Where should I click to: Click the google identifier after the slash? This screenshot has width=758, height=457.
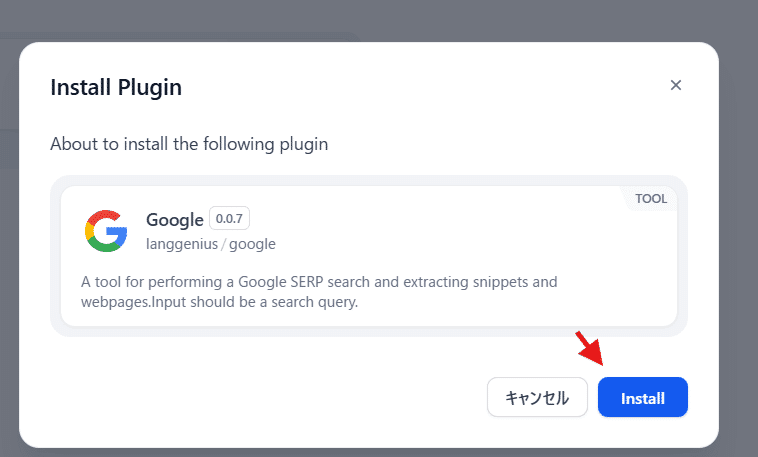(x=252, y=244)
